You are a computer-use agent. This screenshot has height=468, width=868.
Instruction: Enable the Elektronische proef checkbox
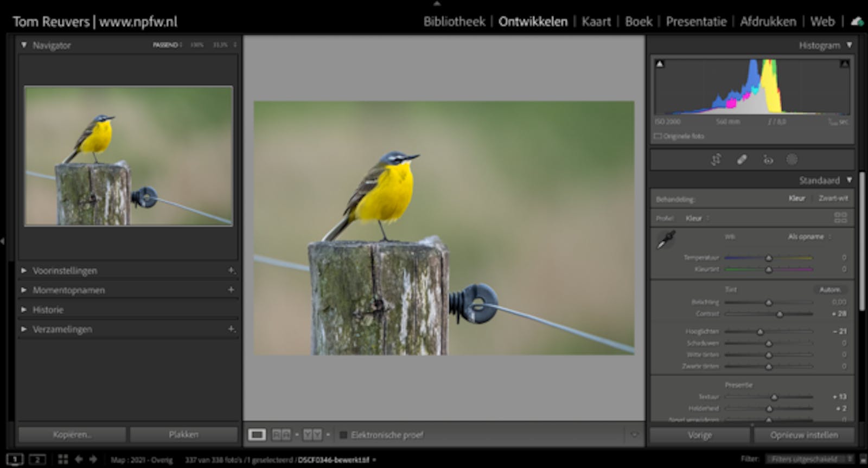[343, 435]
